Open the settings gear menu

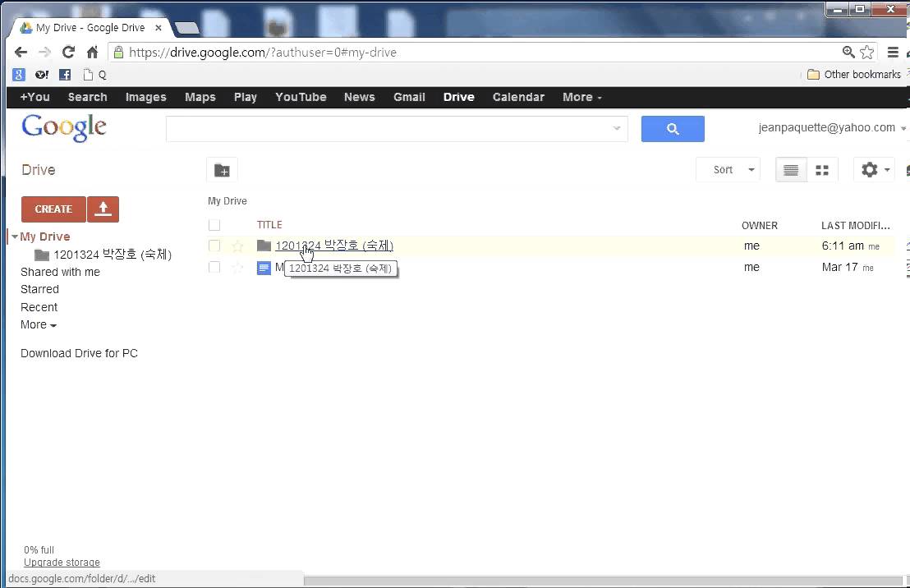tap(874, 170)
